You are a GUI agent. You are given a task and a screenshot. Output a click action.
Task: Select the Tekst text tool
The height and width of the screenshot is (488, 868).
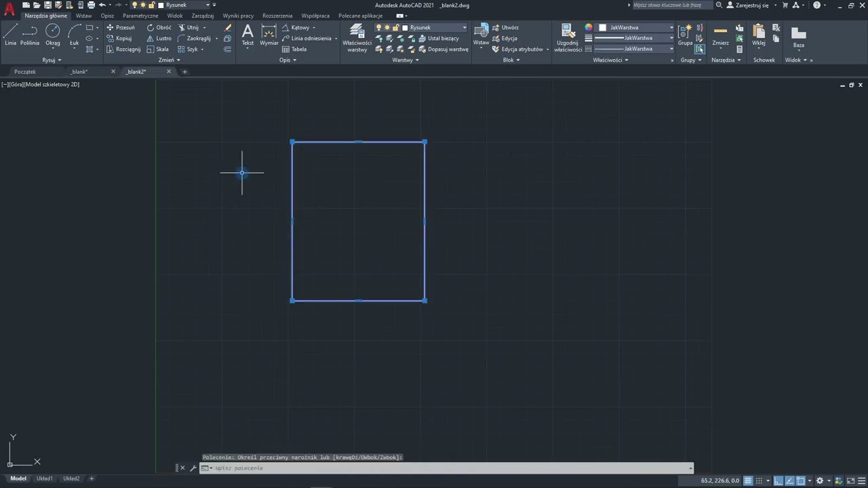coord(248,35)
